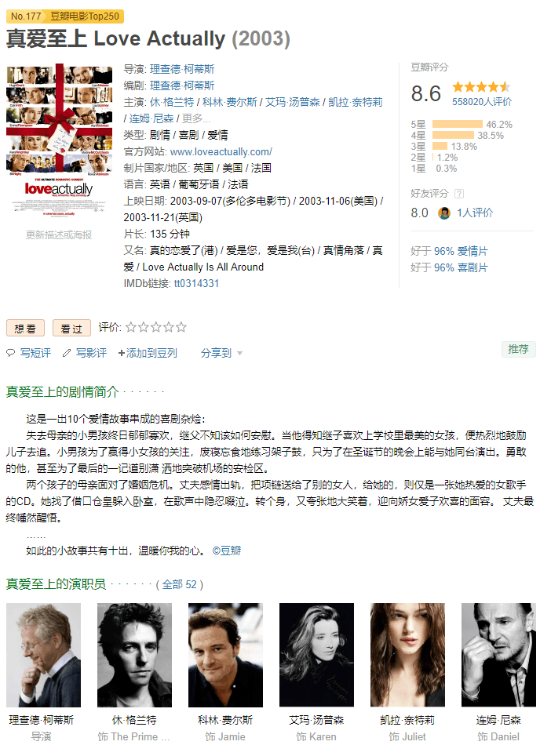Give a three-star rating
The height and width of the screenshot is (756, 540).
[156, 327]
